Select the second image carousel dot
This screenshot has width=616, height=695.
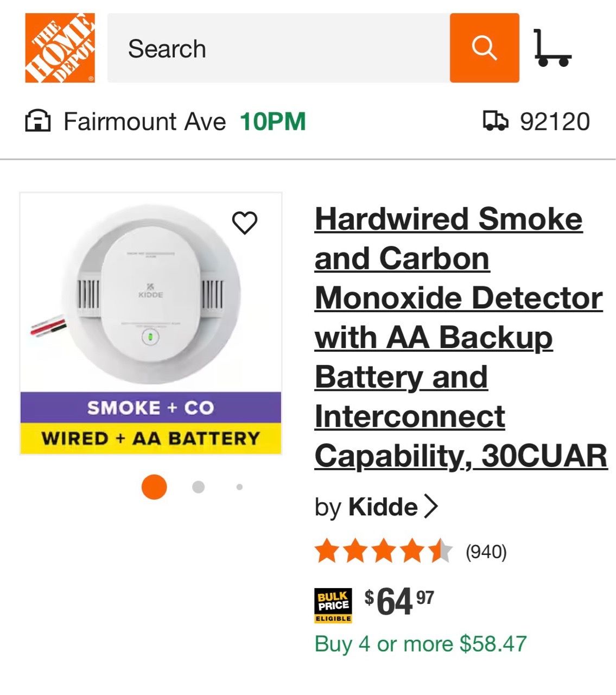point(198,486)
